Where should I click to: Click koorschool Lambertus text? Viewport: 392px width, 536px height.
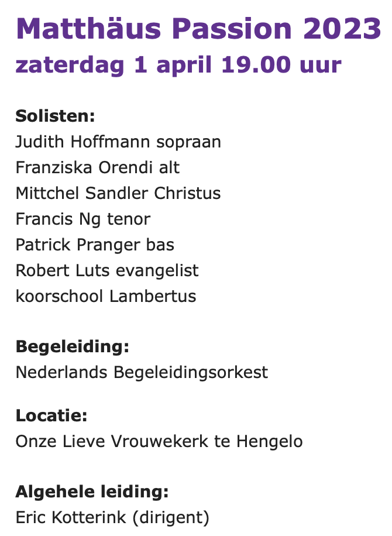point(106,296)
